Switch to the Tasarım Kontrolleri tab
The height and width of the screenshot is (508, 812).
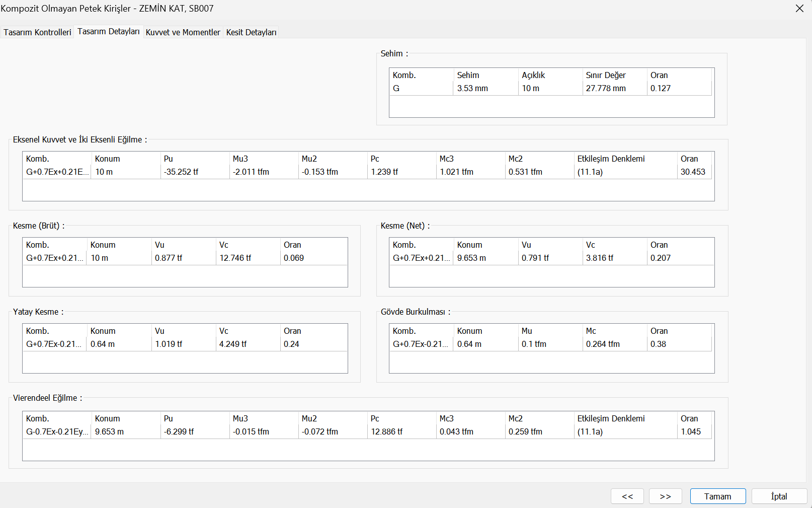pyautogui.click(x=37, y=32)
